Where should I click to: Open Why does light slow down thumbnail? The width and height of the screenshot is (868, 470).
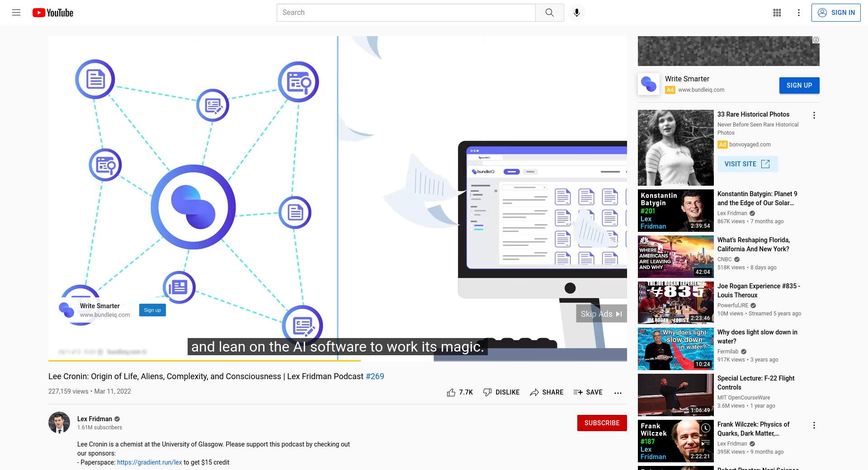(x=675, y=349)
